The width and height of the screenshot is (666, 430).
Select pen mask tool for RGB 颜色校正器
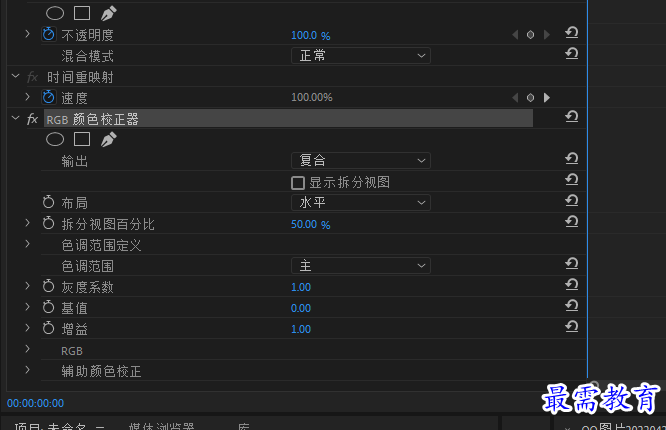coord(109,139)
